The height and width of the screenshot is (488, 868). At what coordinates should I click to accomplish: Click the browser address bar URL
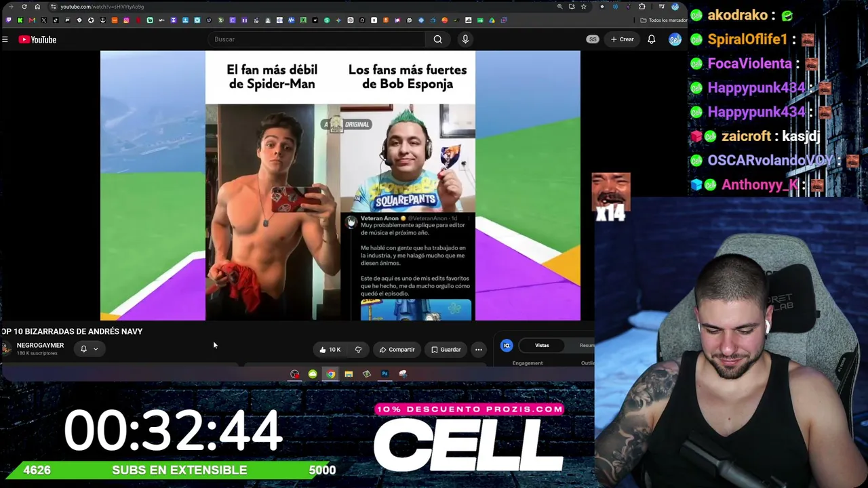click(x=102, y=7)
